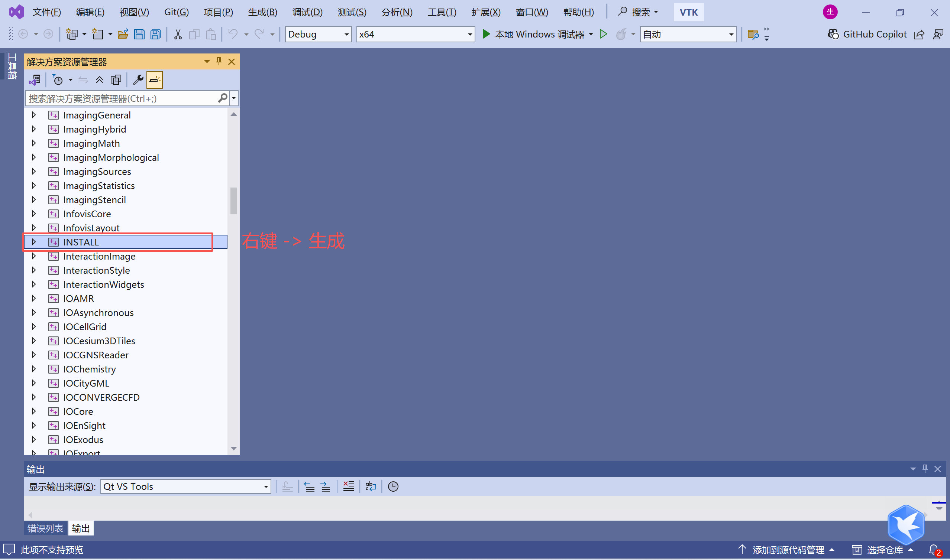Toggle pin on Solution Explorer panel
The image size is (950, 560).
pos(219,62)
